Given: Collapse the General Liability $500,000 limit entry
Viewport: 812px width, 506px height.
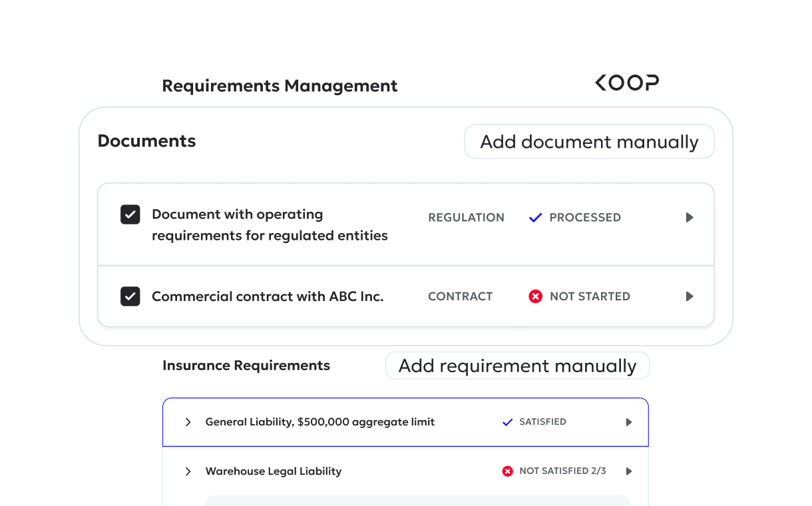Looking at the screenshot, I should point(188,421).
